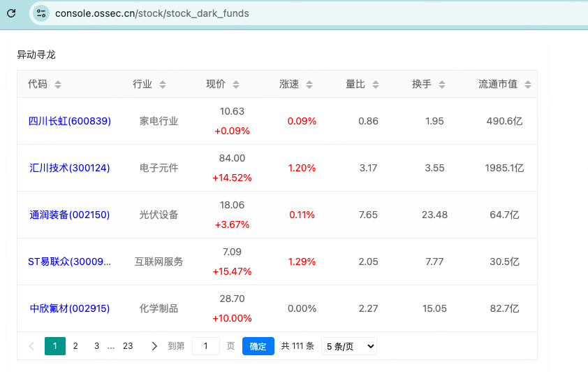Sort the table by 涨速 column
The height and width of the screenshot is (372, 588).
pyautogui.click(x=309, y=85)
